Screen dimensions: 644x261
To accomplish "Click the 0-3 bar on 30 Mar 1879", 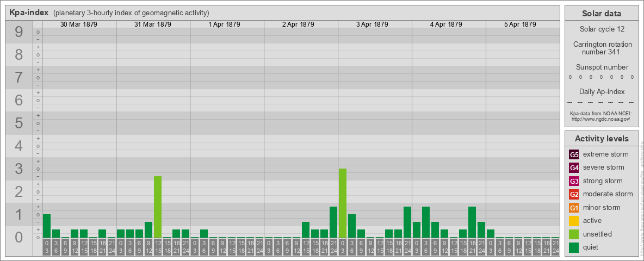I will pyautogui.click(x=47, y=226).
